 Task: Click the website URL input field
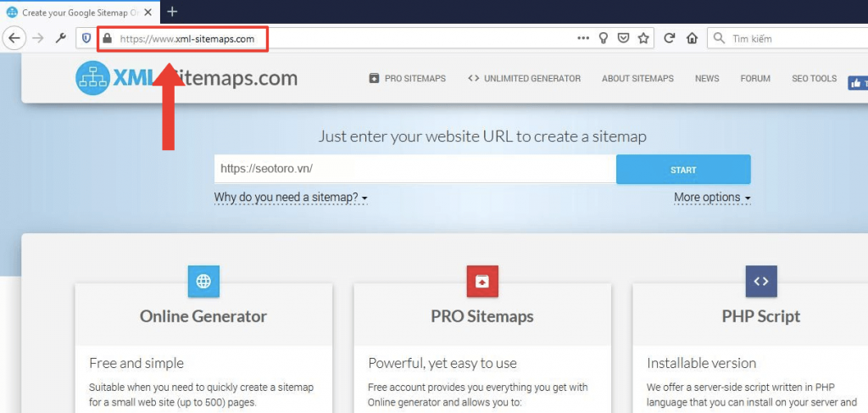[x=415, y=169]
